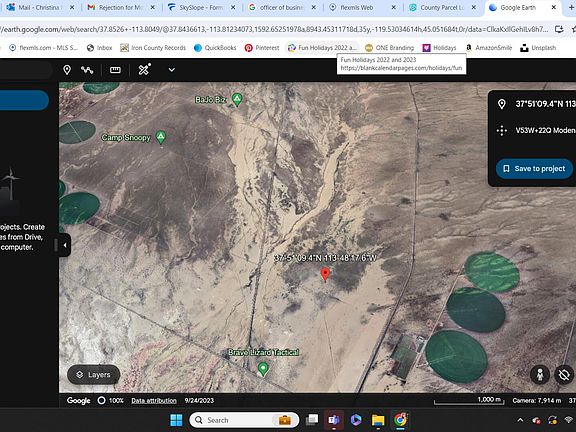The width and height of the screenshot is (576, 432).
Task: Select the Brave Lizard Tactical place marker
Action: tap(263, 369)
